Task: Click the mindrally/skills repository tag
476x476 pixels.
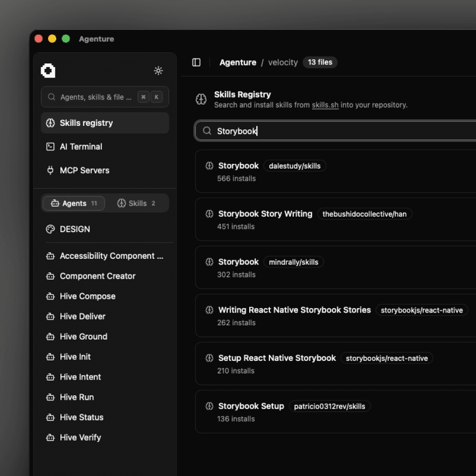Action: pyautogui.click(x=293, y=262)
